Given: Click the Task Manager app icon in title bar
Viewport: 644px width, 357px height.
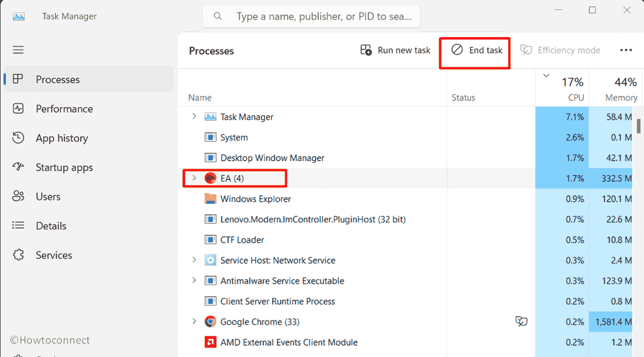Looking at the screenshot, I should (x=19, y=16).
